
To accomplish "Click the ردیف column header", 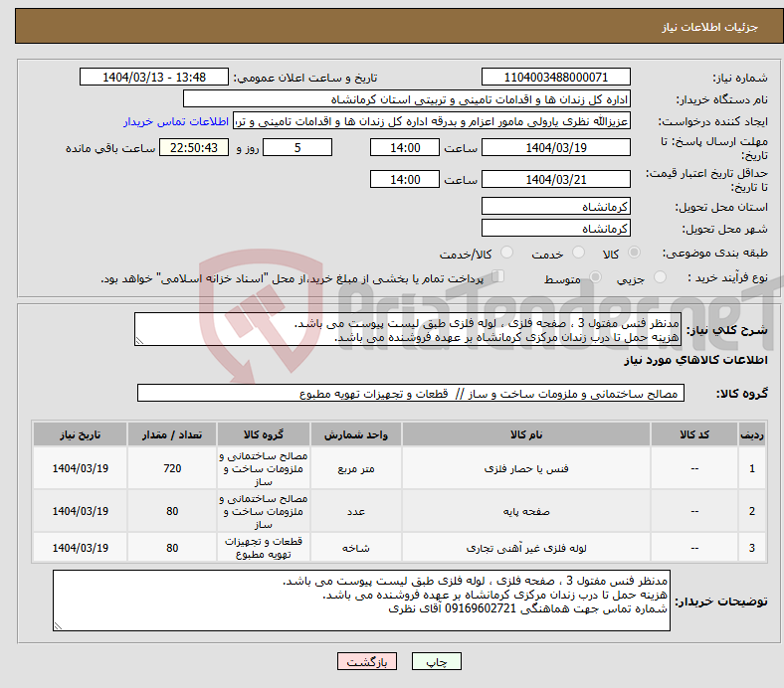I will (x=751, y=434).
